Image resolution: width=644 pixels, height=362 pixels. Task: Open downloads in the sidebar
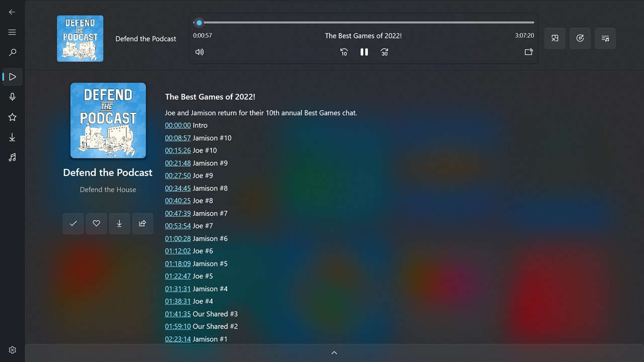(13, 137)
